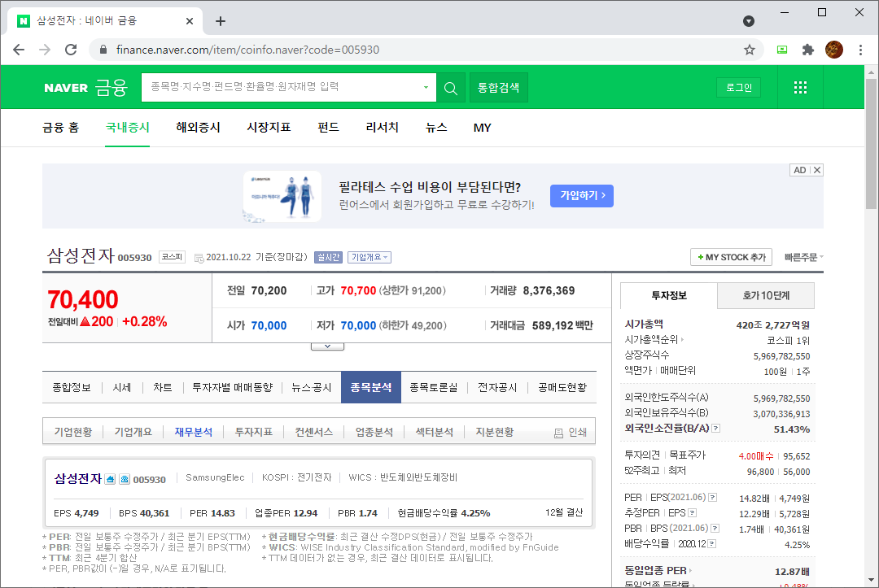Open the 펀드 menu

(x=328, y=128)
